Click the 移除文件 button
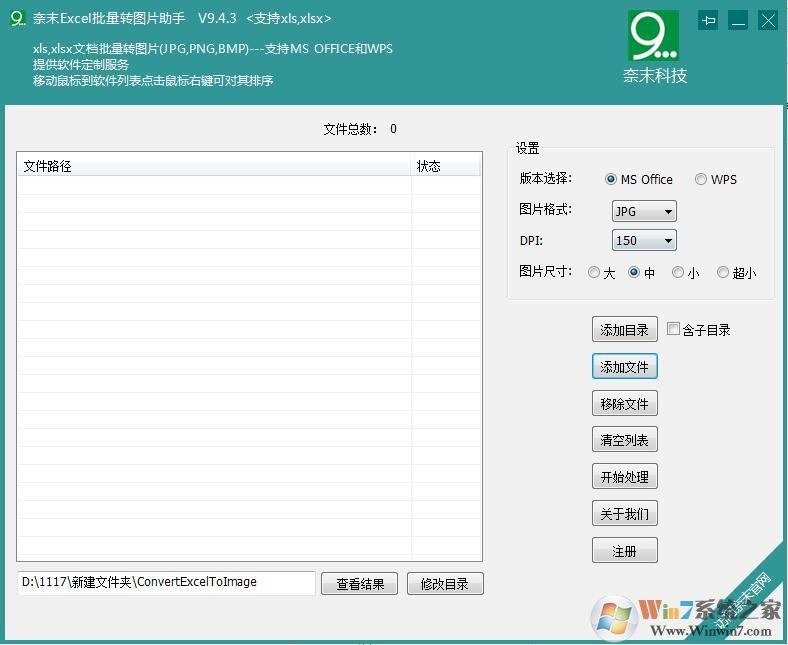 pyautogui.click(x=625, y=403)
